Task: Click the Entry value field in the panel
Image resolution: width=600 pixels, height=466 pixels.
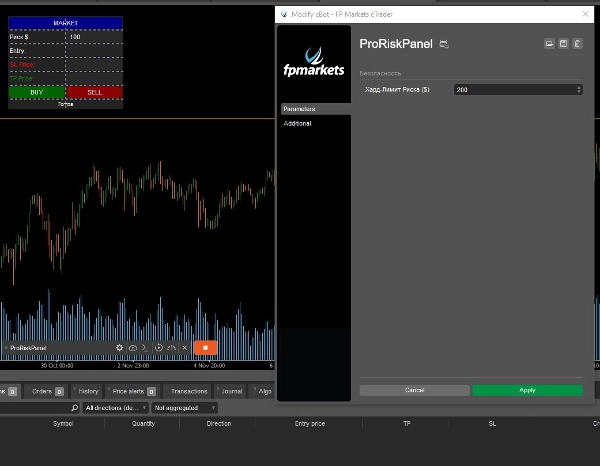Action: [x=95, y=51]
